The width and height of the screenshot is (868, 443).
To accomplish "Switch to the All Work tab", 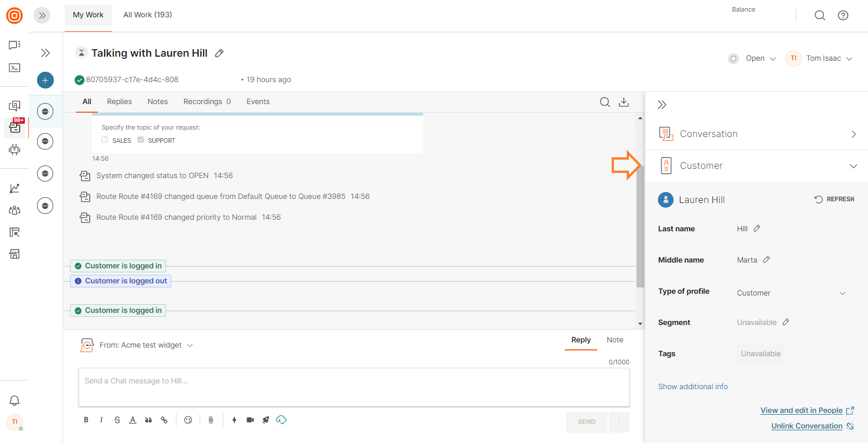I will tap(148, 15).
